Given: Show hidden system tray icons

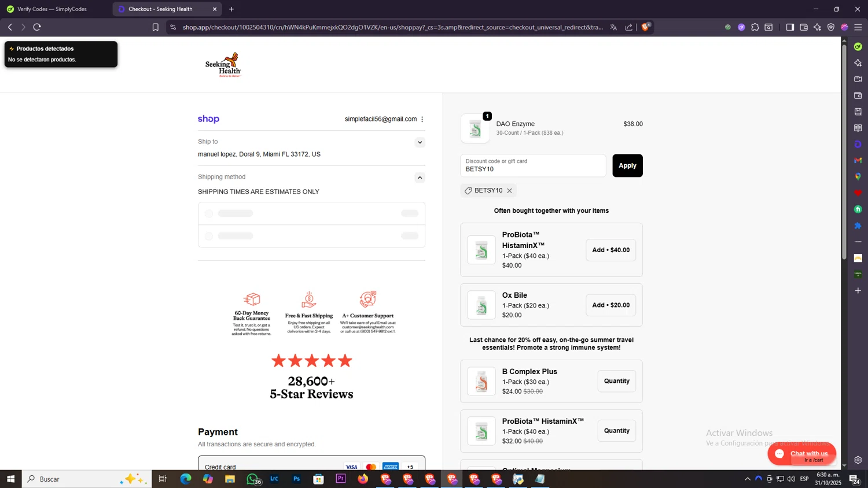Looking at the screenshot, I should tap(748, 479).
